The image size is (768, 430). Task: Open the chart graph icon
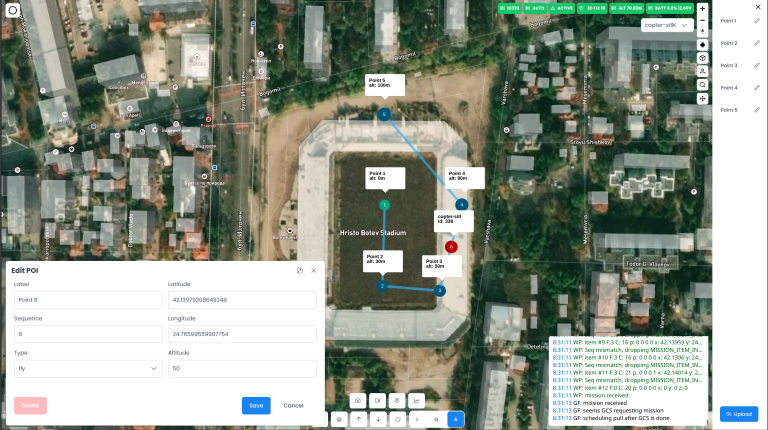click(417, 401)
